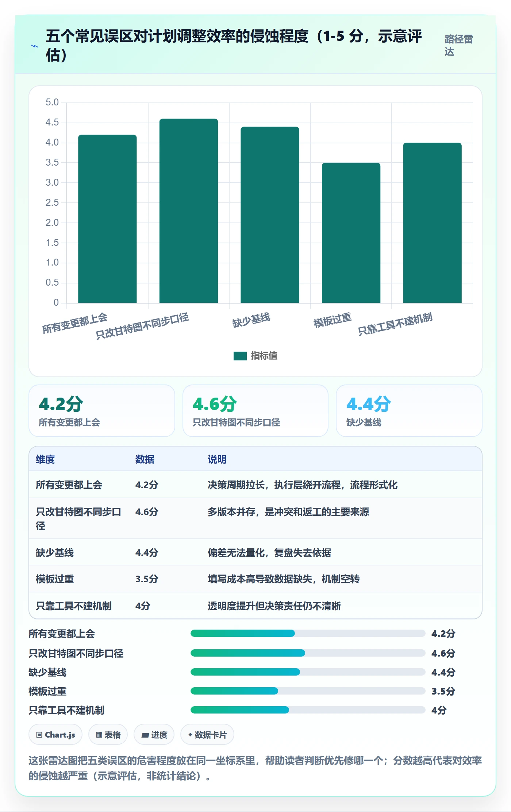Select the 只靠工具不建机制 chart bar
The width and height of the screenshot is (511, 812).
[432, 223]
